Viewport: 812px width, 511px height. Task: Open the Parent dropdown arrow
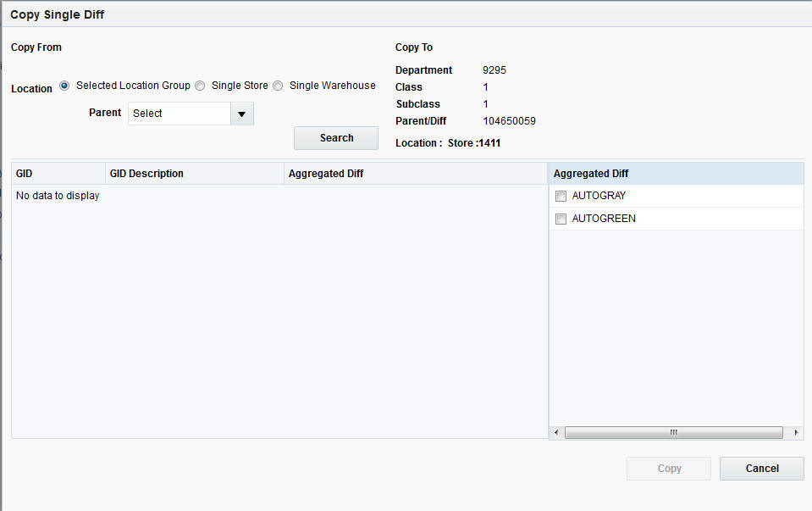point(242,113)
